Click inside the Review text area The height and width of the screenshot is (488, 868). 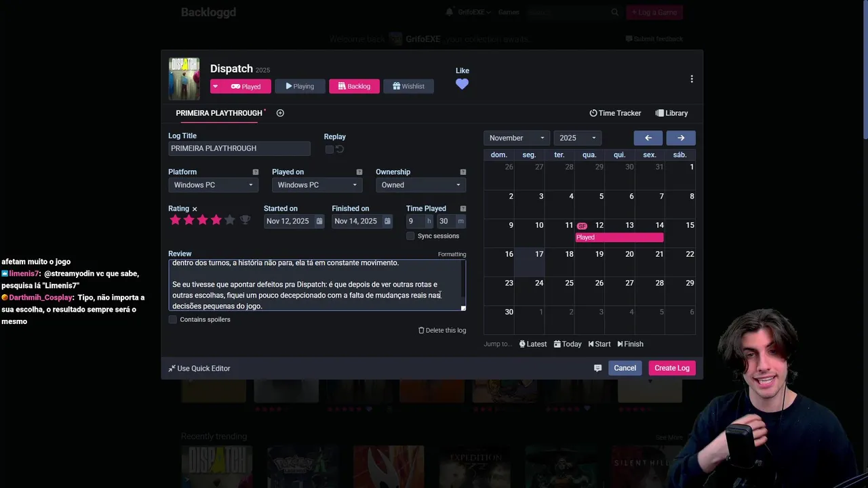tap(317, 284)
